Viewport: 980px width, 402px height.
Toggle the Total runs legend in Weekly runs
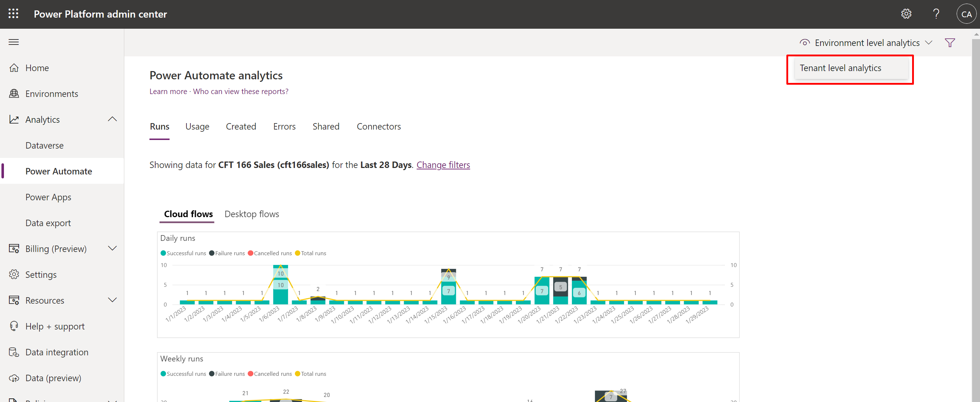click(310, 374)
